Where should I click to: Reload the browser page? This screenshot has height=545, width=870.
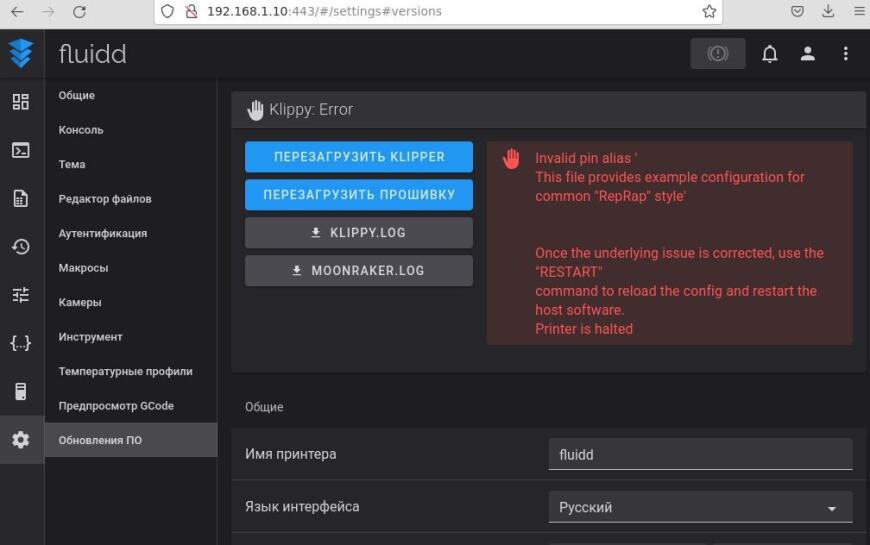click(79, 12)
